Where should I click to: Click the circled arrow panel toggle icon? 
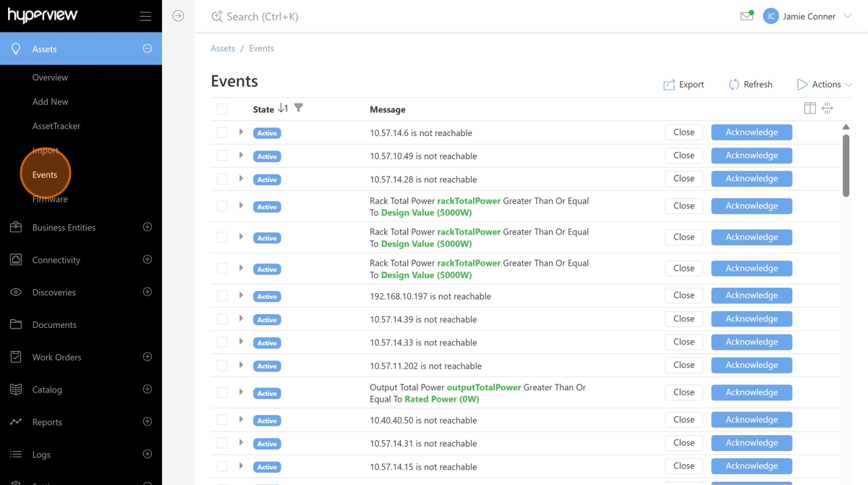[178, 16]
